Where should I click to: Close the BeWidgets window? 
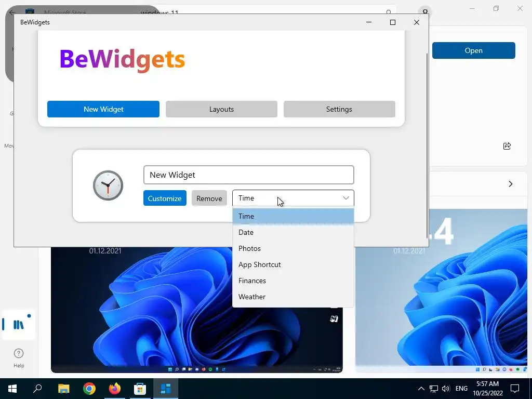coord(417,22)
